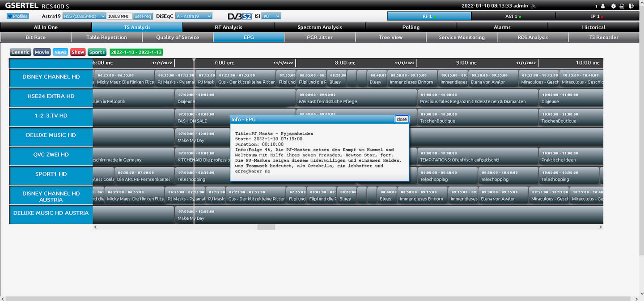
Task: Open the Tree View sub-tab
Action: (391, 38)
